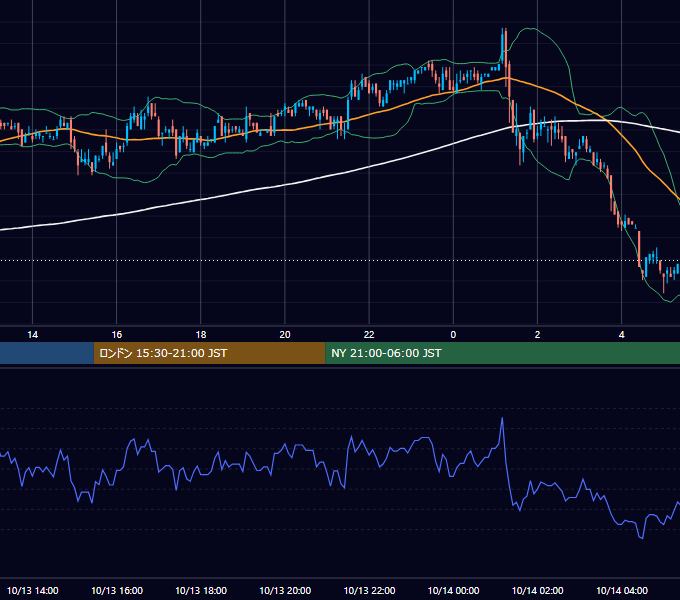Click the London 15:30-21:00 JST session bar
680x600 pixels.
pos(209,353)
